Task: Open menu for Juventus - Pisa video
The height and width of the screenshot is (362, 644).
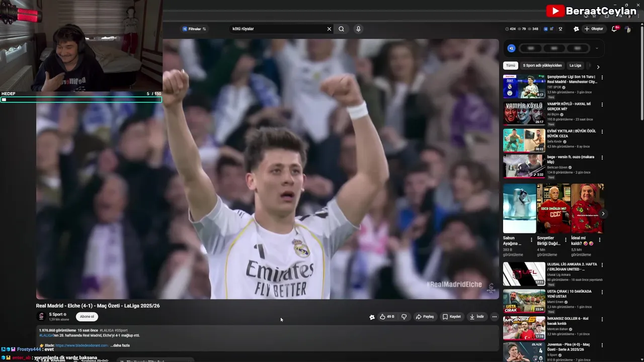Action: [x=602, y=346]
